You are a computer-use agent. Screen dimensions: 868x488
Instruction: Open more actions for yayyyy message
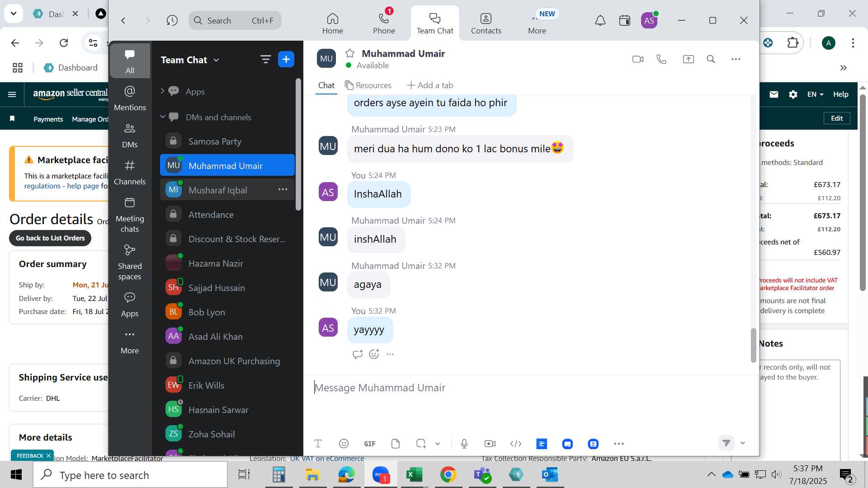point(390,354)
